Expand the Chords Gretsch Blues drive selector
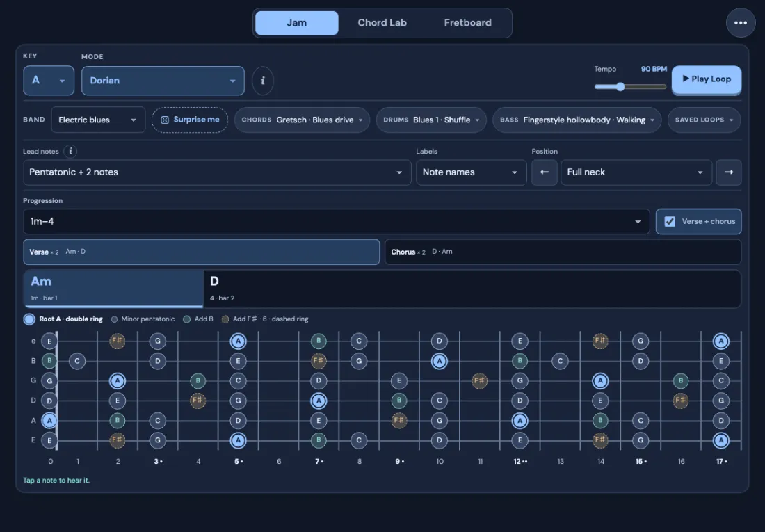Screen dimensions: 765x532 point(302,120)
